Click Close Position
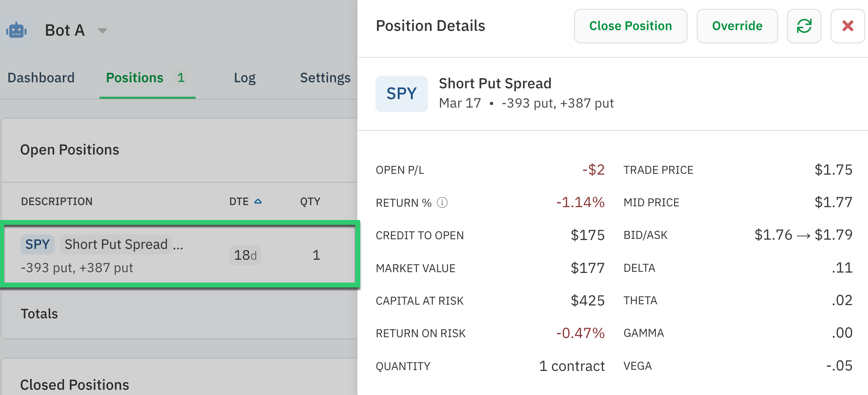868x395 pixels. pos(630,26)
